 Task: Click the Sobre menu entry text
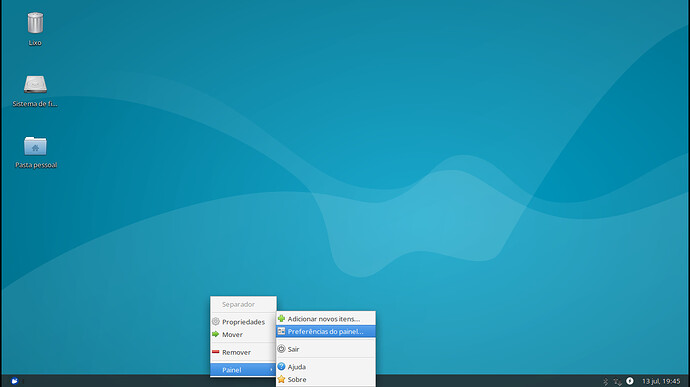point(297,380)
